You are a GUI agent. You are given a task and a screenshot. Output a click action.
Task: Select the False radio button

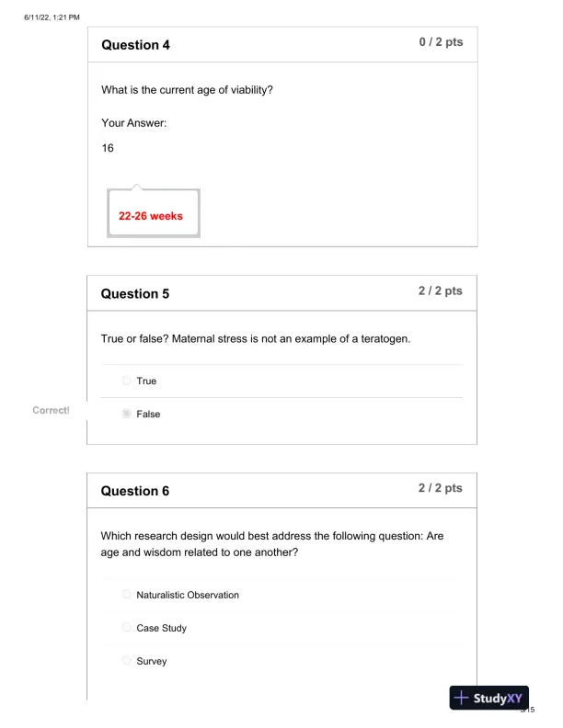127,414
